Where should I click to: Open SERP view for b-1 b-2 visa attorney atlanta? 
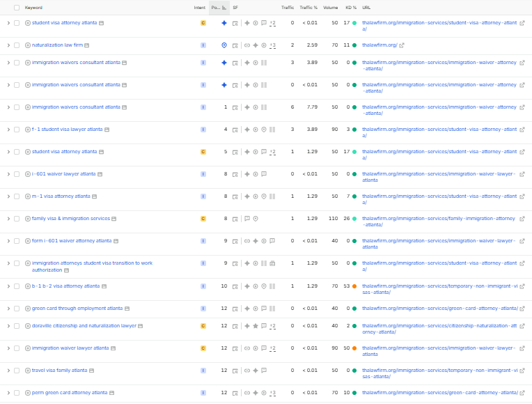pos(235,286)
